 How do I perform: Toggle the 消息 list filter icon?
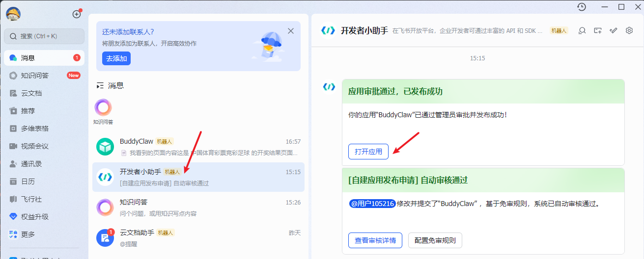tap(100, 85)
